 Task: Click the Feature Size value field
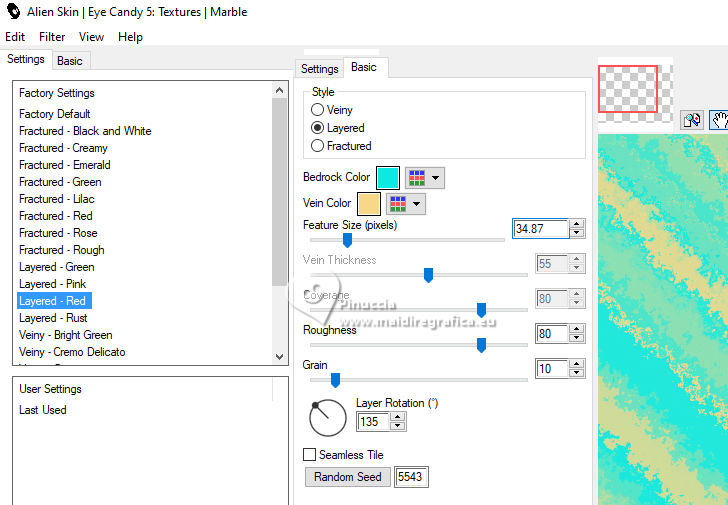click(x=541, y=228)
